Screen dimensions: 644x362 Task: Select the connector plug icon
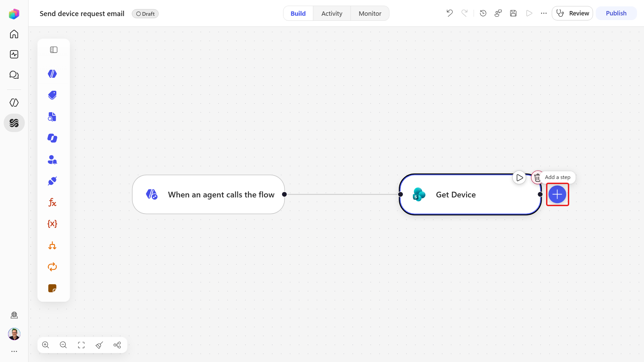pyautogui.click(x=52, y=181)
